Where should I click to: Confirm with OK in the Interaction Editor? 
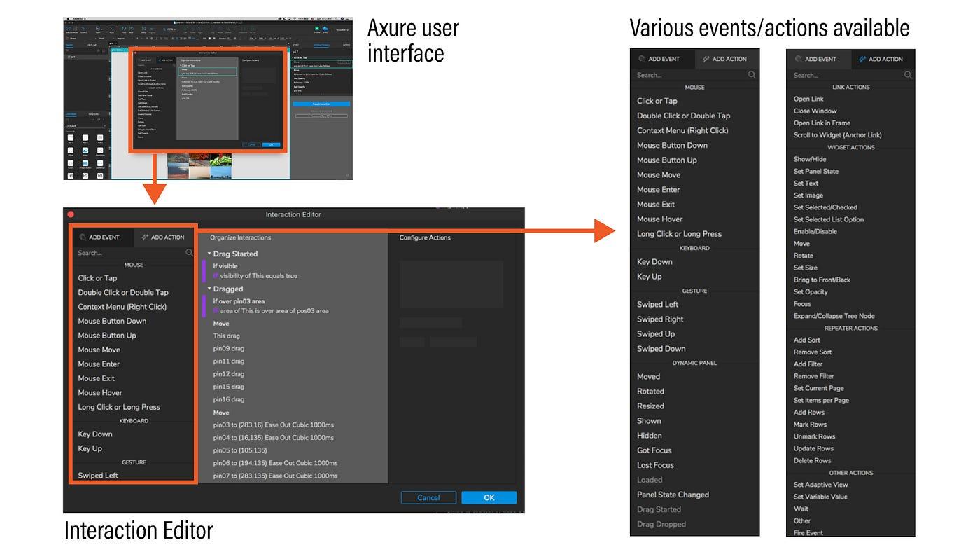pos(489,497)
